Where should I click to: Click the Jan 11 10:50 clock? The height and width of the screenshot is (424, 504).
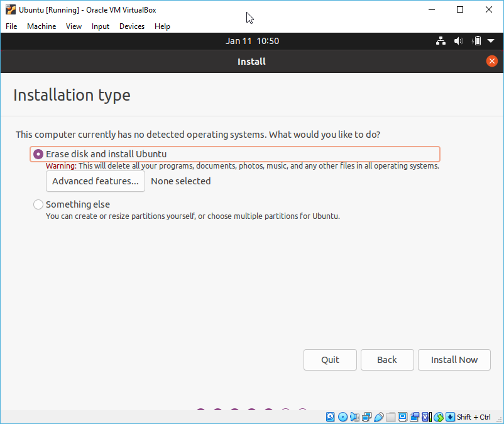tap(252, 41)
